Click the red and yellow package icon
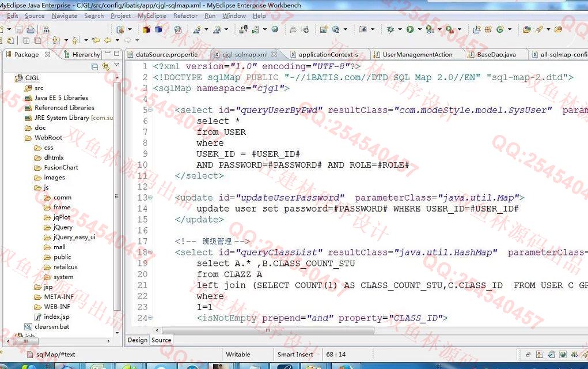Screen dimensions: 588x369 [146, 29]
